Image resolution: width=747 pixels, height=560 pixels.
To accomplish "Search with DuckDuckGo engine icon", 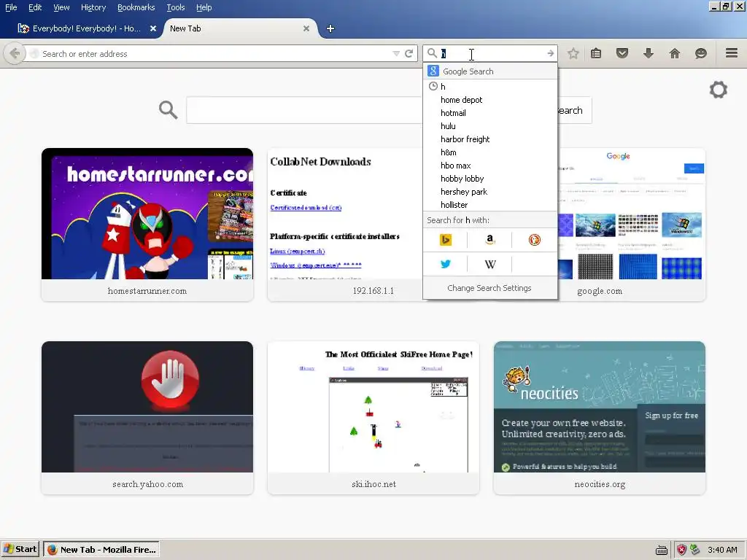I will [x=535, y=240].
